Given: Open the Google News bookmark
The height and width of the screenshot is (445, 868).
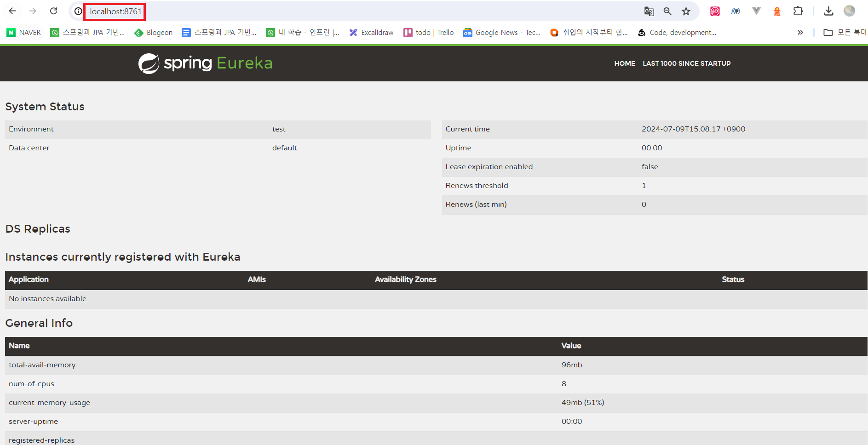Looking at the screenshot, I should tap(502, 33).
